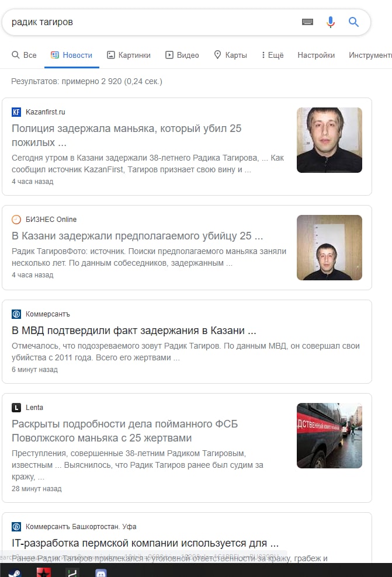Viewport: 392px width, 577px height.
Task: Open Коммерсантъ headline В МВД подтвердили
Action: [x=134, y=331]
